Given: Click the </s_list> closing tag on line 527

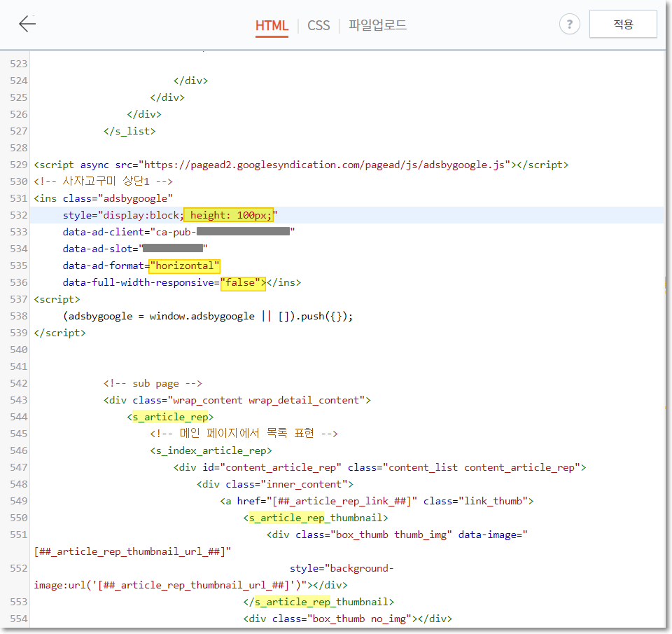Looking at the screenshot, I should (x=129, y=131).
